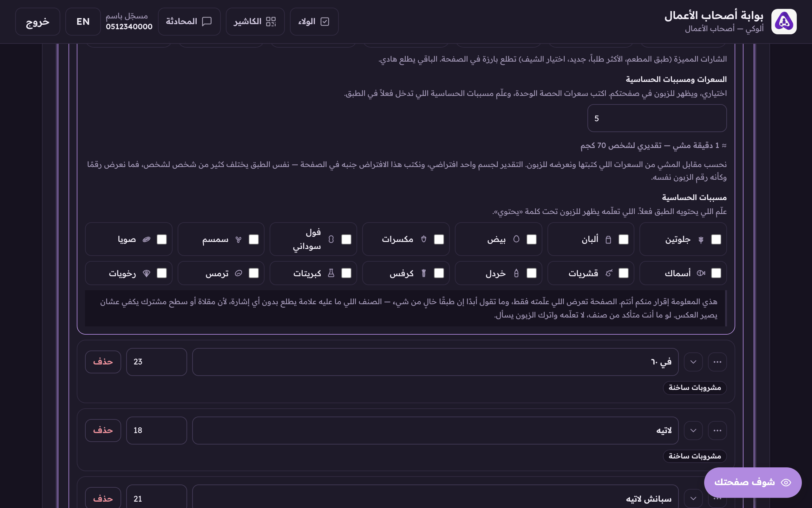The height and width of the screenshot is (508, 812).
Task: Click the peanut icon beside فول سوداني
Action: pyautogui.click(x=331, y=239)
